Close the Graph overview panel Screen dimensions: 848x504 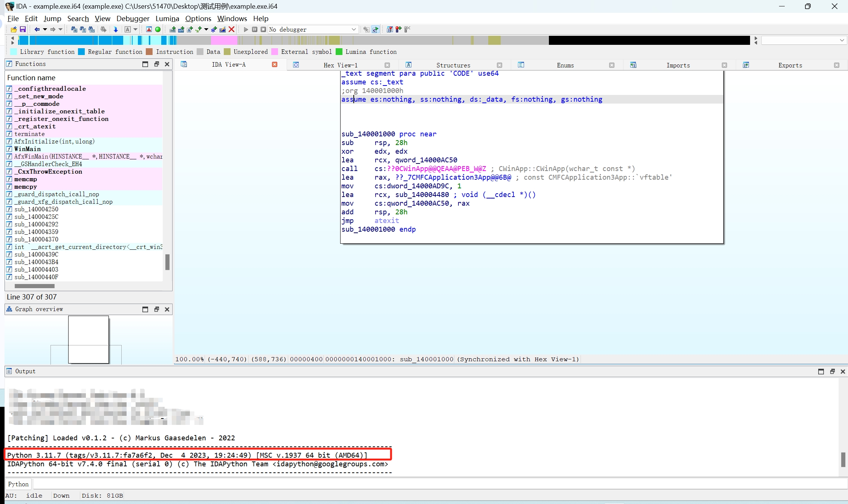click(167, 309)
